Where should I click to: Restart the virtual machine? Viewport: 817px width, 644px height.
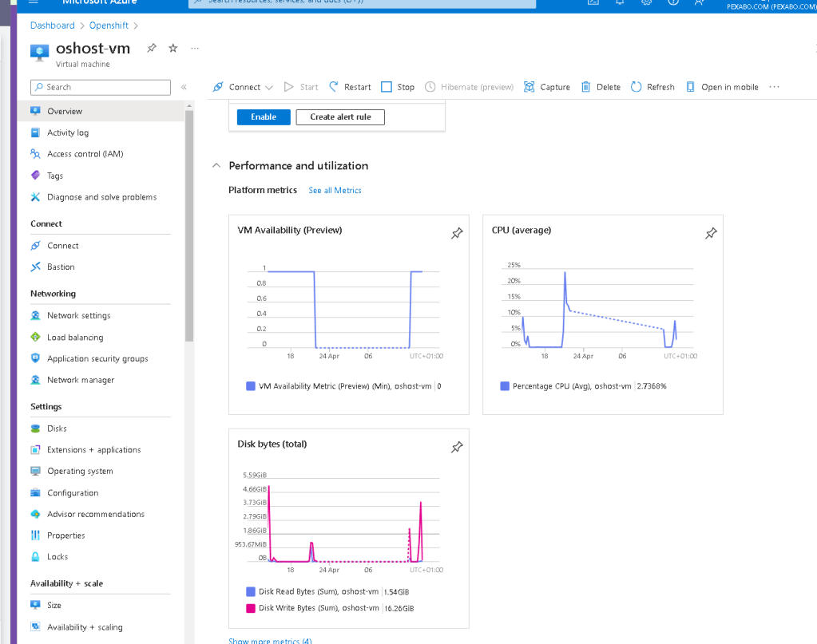[x=350, y=87]
